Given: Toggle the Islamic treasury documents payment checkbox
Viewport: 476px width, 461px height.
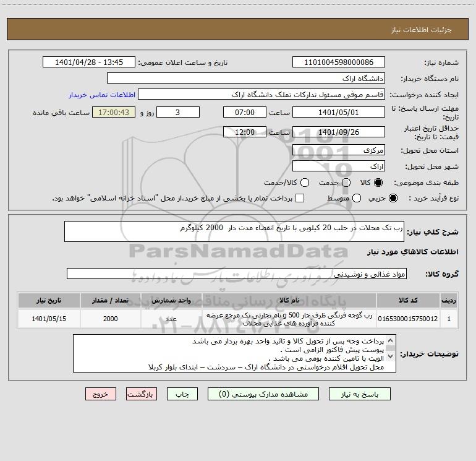Looking at the screenshot, I should click(x=300, y=198).
